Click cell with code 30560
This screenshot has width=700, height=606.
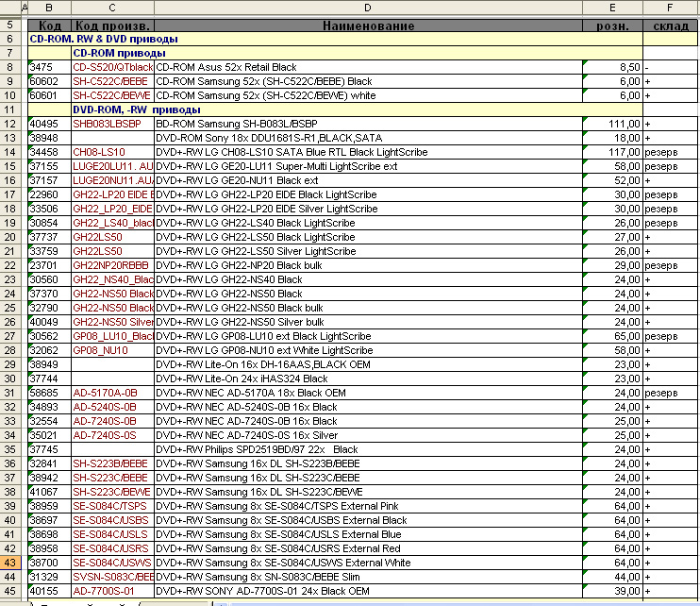(50, 279)
